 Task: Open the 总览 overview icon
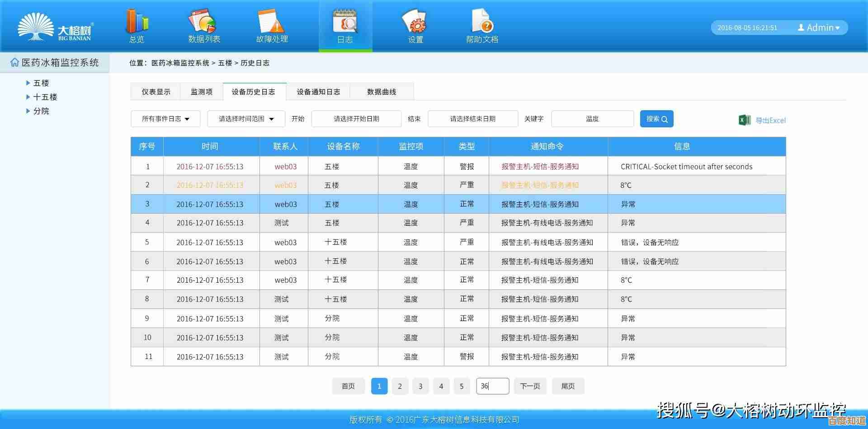(137, 23)
